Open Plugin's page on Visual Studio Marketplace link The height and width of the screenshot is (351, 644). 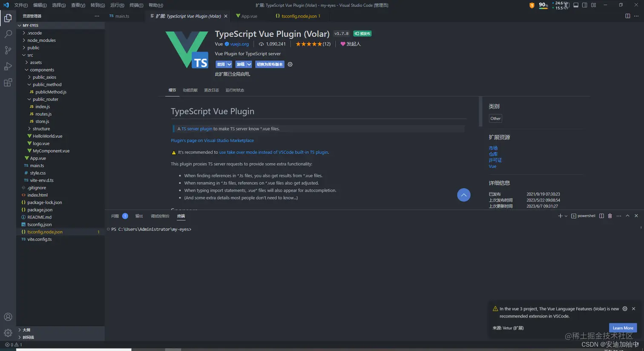(212, 140)
